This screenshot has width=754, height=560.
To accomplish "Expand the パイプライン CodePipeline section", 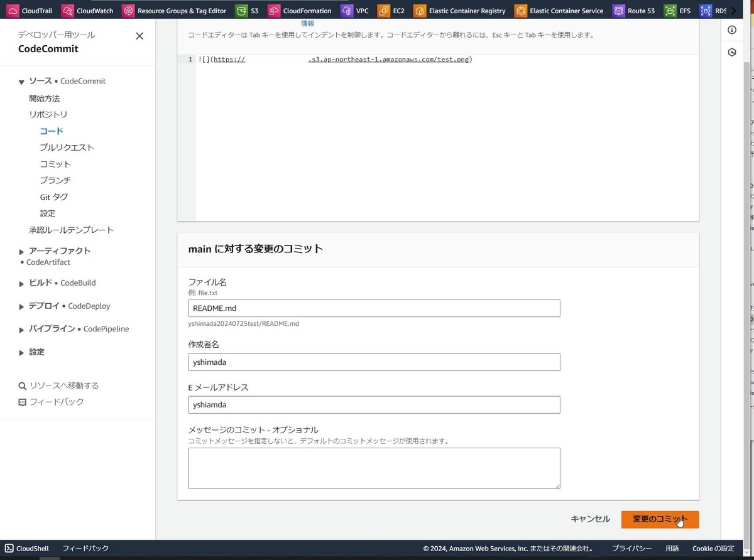I will coord(22,330).
